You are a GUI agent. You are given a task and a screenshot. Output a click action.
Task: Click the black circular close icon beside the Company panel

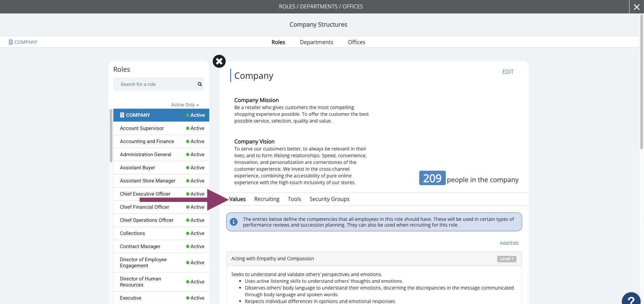pyautogui.click(x=219, y=61)
